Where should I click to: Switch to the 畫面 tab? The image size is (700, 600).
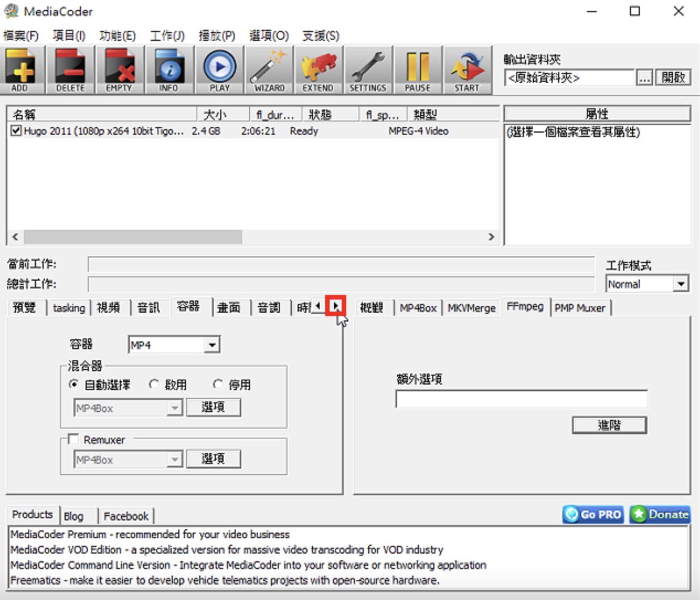point(229,308)
